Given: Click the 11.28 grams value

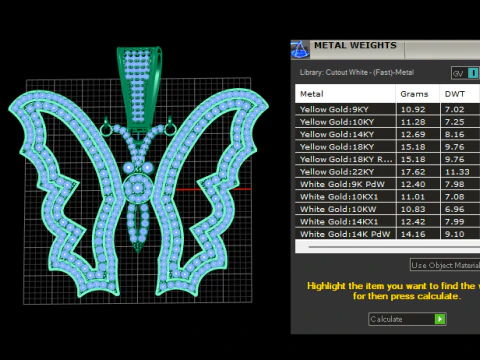Looking at the screenshot, I should (413, 122).
